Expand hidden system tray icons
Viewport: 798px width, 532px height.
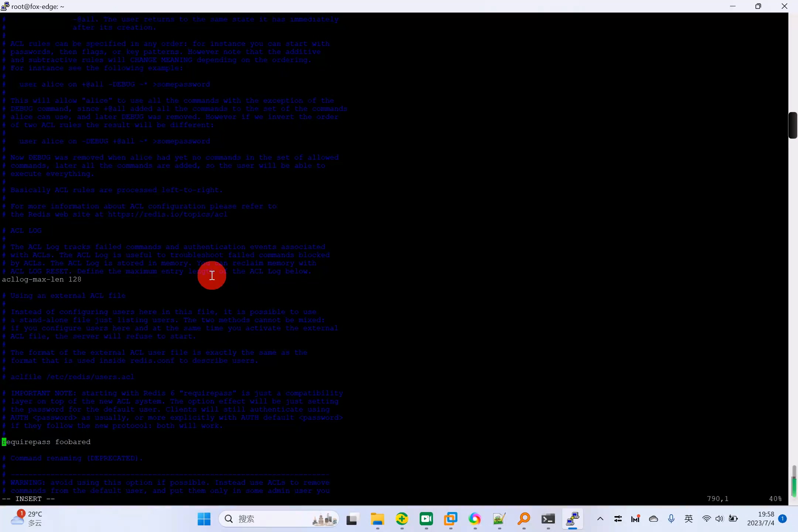[x=600, y=519]
